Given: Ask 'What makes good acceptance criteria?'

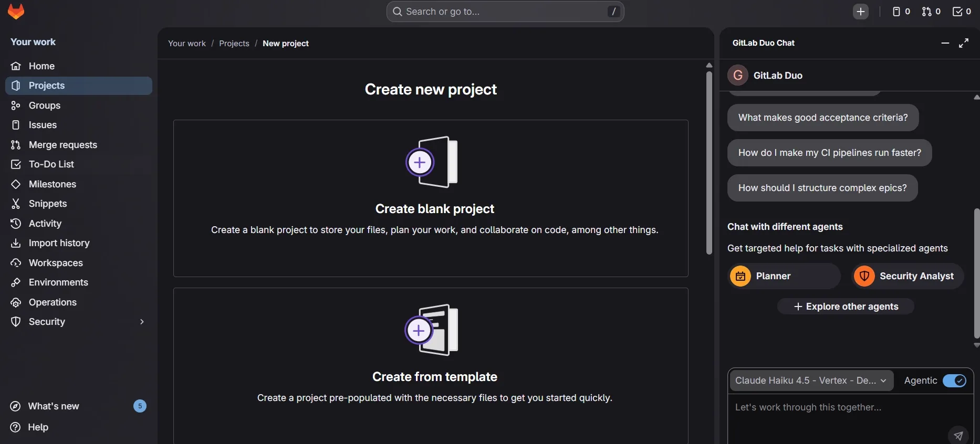Looking at the screenshot, I should point(823,118).
